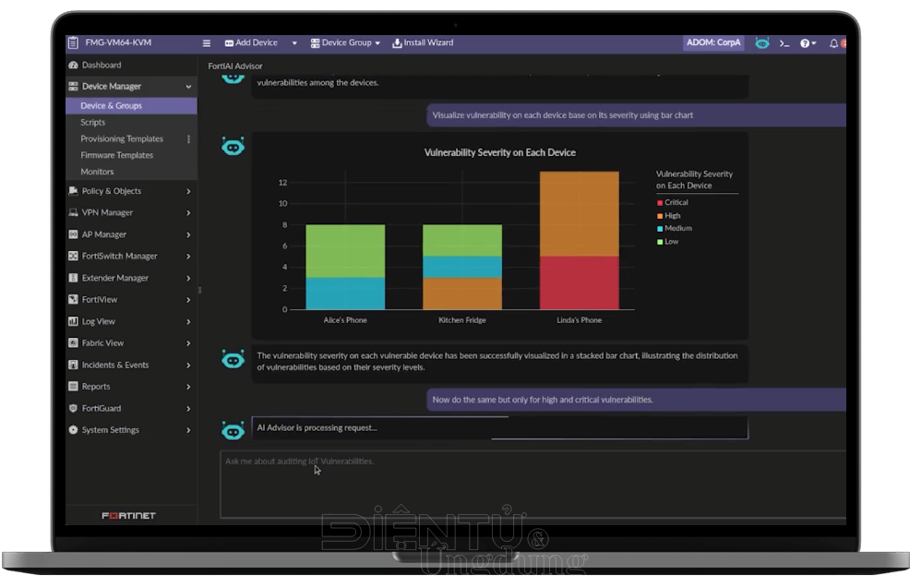Open FortiAI Advisor robot icon in the top bar
The width and height of the screenshot is (910, 588).
762,43
